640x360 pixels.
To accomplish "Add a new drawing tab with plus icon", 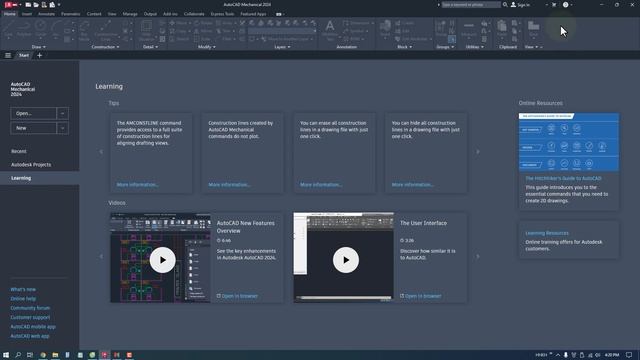I will point(40,55).
